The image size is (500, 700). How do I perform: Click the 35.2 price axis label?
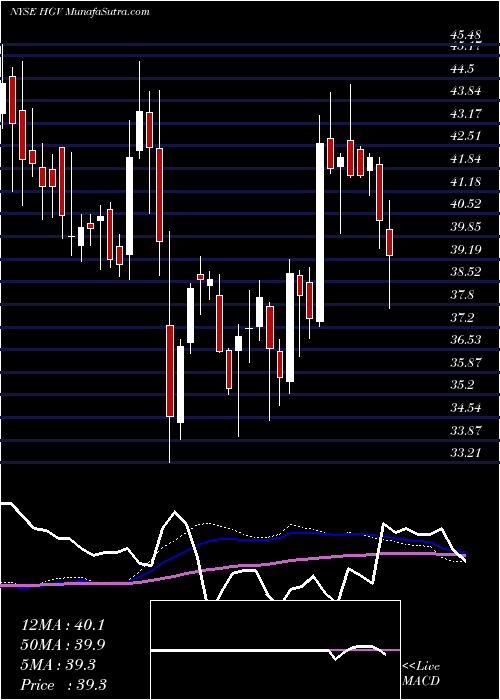tap(462, 385)
